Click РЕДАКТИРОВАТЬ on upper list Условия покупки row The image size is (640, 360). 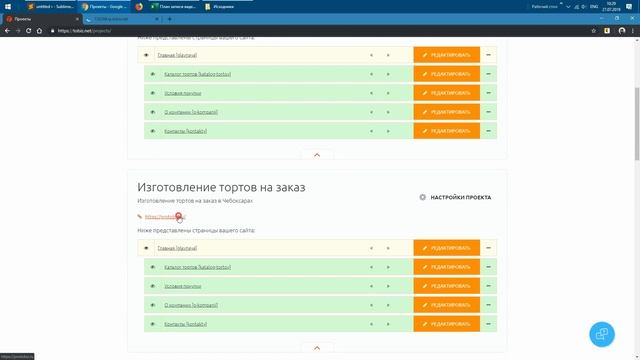pos(447,93)
